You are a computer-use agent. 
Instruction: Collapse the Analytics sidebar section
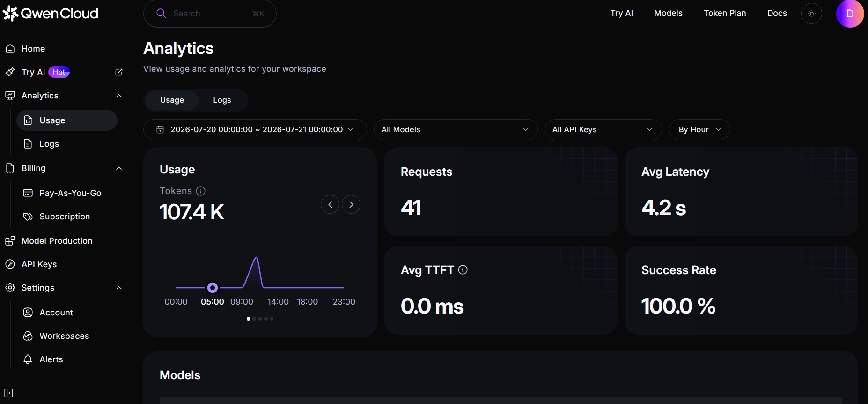119,96
